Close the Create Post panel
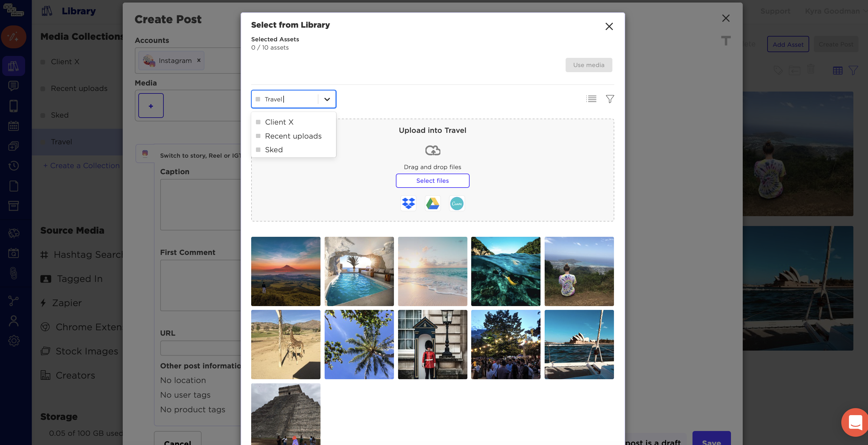 click(726, 18)
